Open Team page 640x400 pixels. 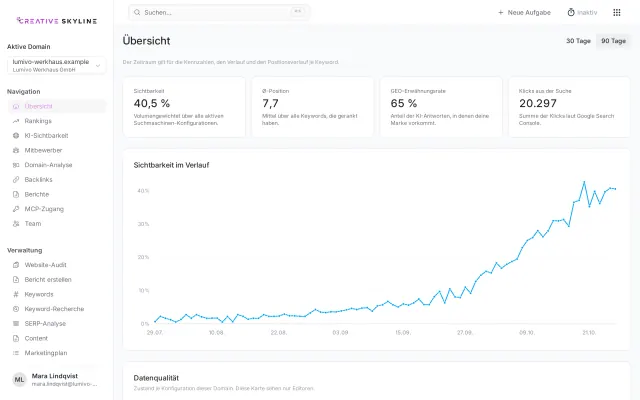(x=57, y=224)
